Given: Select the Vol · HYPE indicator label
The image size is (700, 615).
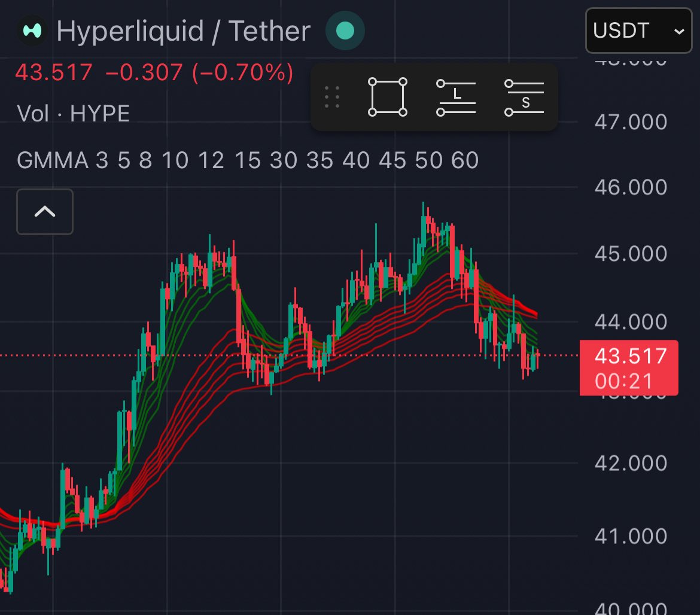Looking at the screenshot, I should pyautogui.click(x=73, y=113).
